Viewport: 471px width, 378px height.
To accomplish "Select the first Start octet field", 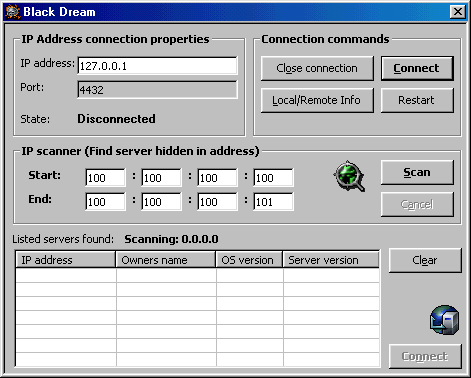I will pos(105,177).
